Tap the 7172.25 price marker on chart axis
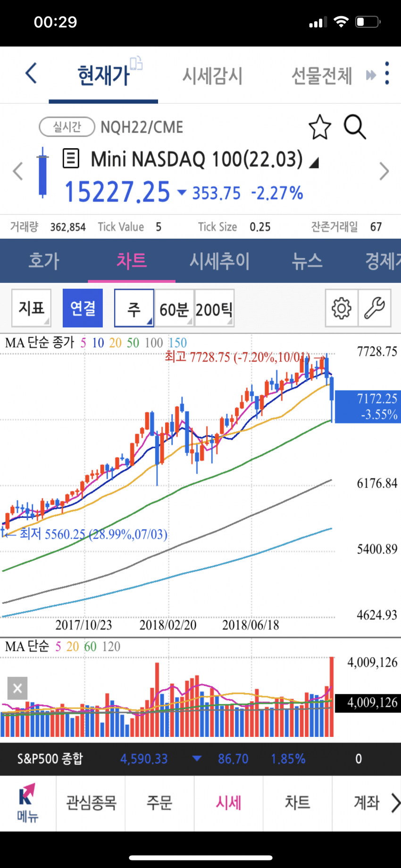The height and width of the screenshot is (868, 401). coord(368,406)
